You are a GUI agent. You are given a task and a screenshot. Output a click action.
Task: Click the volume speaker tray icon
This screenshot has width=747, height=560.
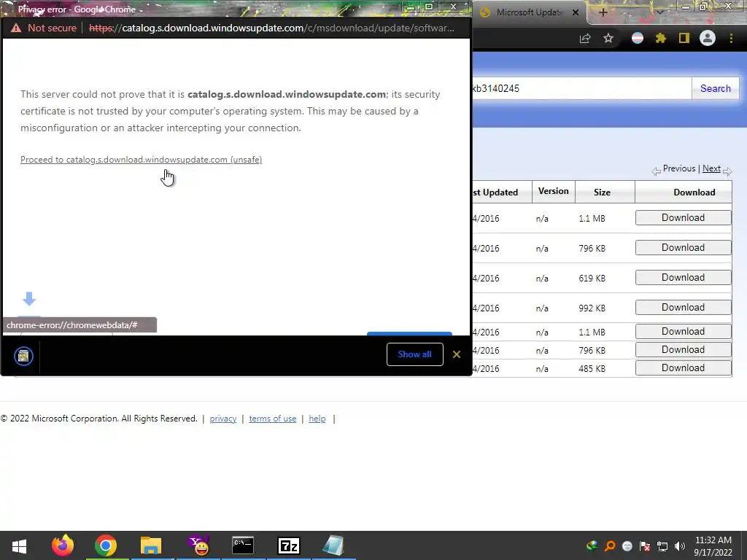(x=680, y=546)
